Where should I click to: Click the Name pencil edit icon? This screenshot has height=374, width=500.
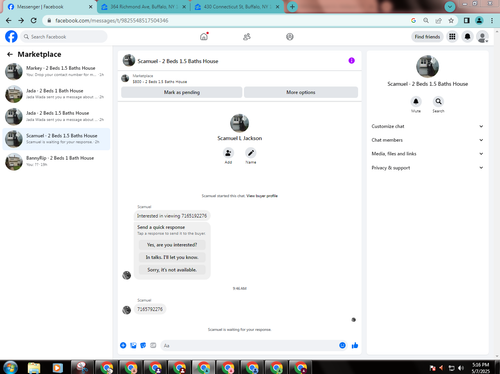(251, 153)
